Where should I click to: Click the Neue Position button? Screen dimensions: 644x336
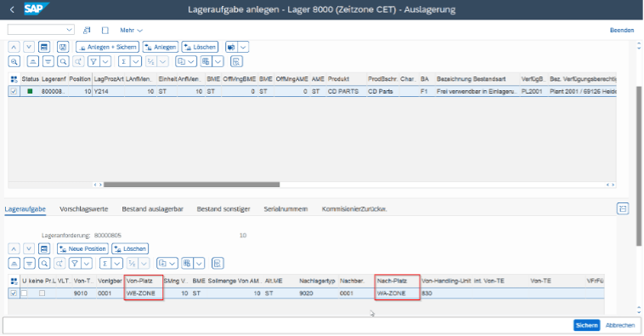click(x=82, y=249)
